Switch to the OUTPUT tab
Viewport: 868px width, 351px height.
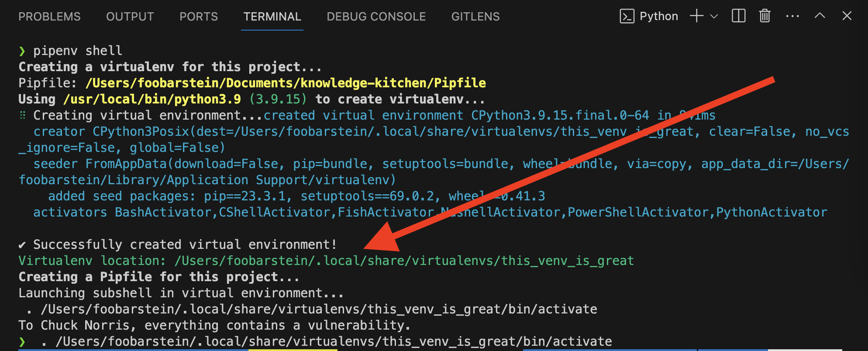[130, 17]
